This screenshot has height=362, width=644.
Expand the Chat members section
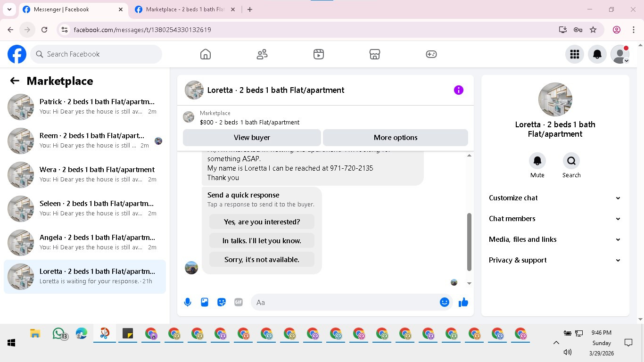click(x=555, y=219)
